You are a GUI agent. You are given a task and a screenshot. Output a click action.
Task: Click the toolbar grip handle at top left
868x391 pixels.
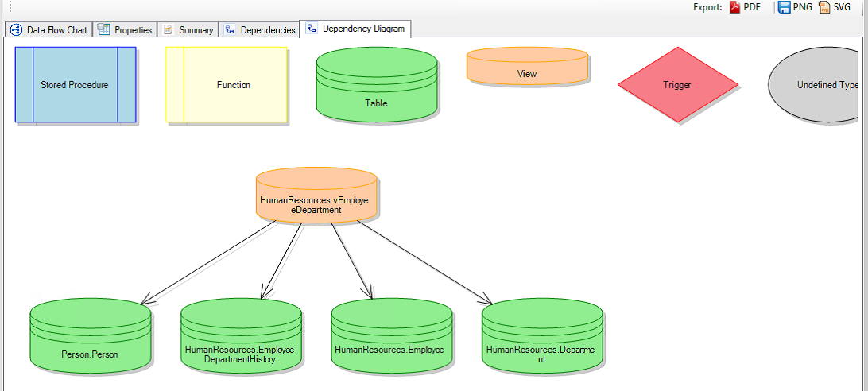tap(10, 6)
